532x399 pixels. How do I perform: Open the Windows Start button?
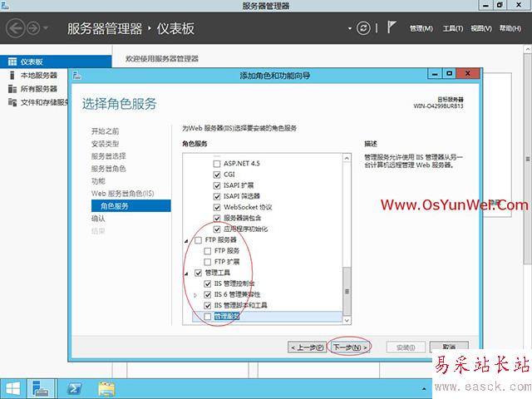point(13,389)
